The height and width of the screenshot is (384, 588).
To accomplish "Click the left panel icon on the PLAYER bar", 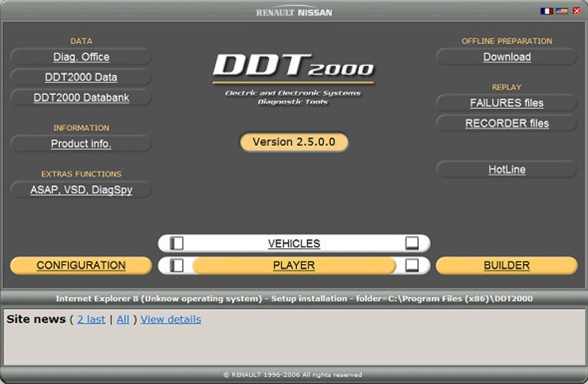I will [x=176, y=265].
